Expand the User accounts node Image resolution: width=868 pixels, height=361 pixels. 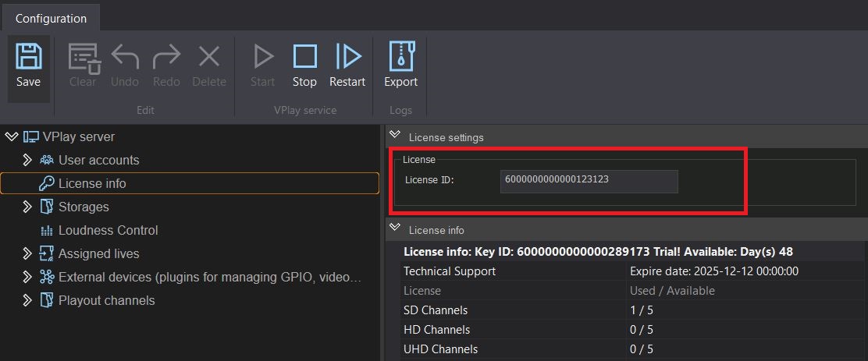(27, 160)
